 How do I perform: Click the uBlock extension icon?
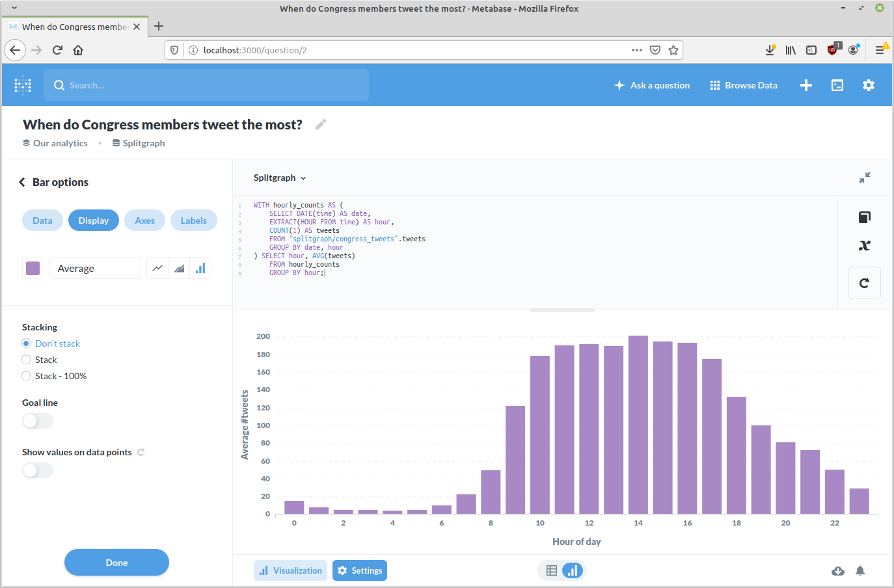(832, 50)
